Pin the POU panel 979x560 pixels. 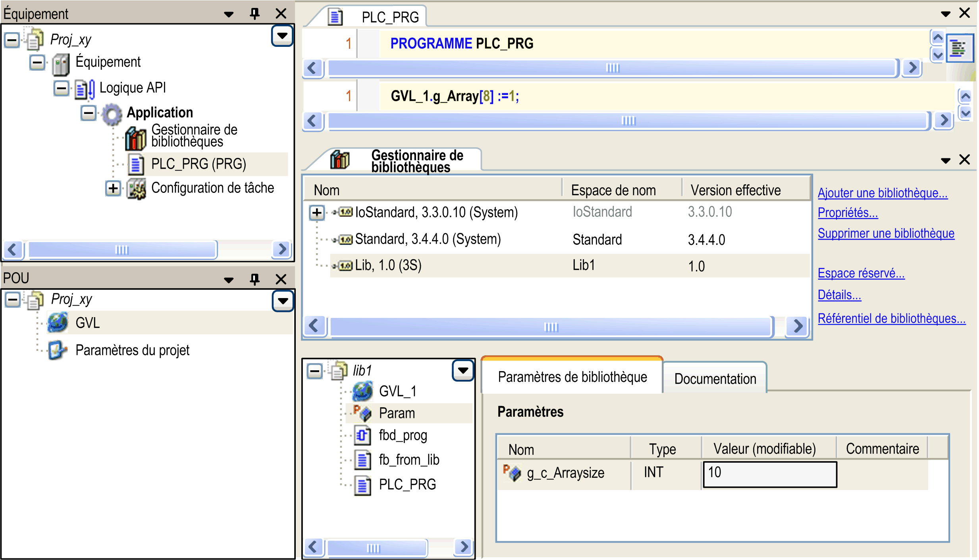(254, 279)
